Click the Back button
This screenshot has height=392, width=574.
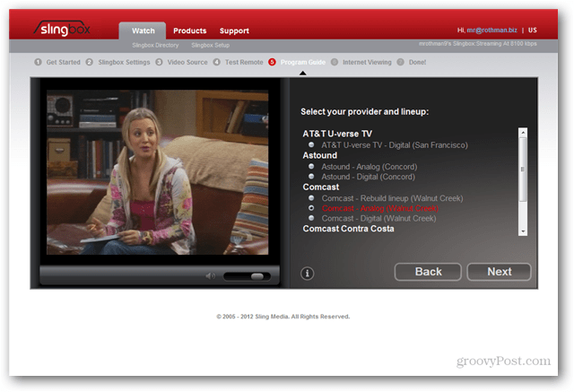click(428, 272)
